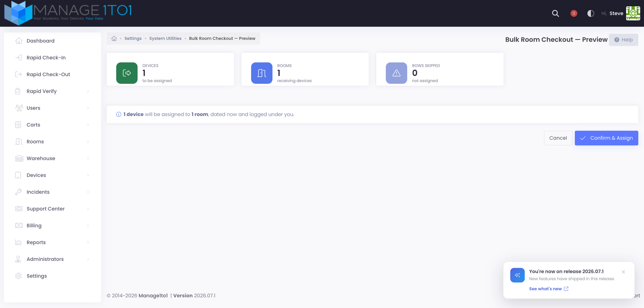Click the Dashboard house icon
The width and height of the screenshot is (644, 308).
tap(19, 41)
